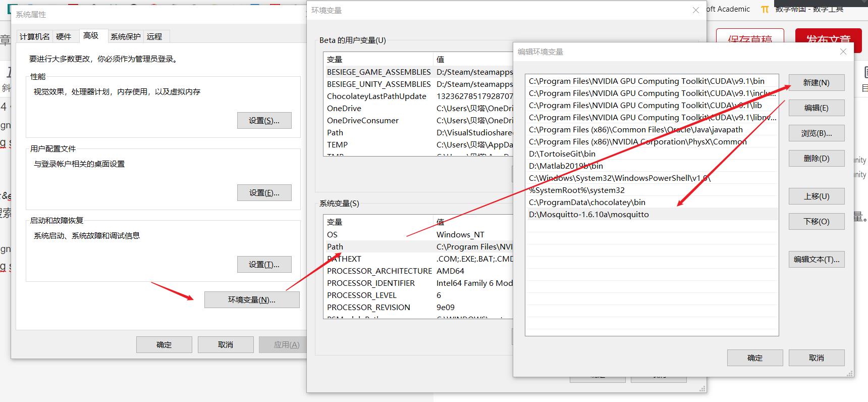The image size is (868, 402).
Task: Select the WindowsPowerShell\v1.0\ path entry
Action: point(652,178)
